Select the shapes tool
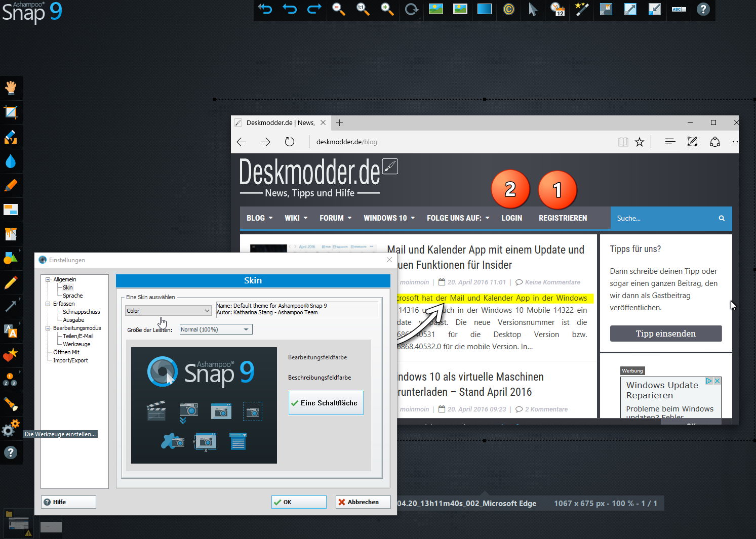The height and width of the screenshot is (539, 756). [x=11, y=258]
